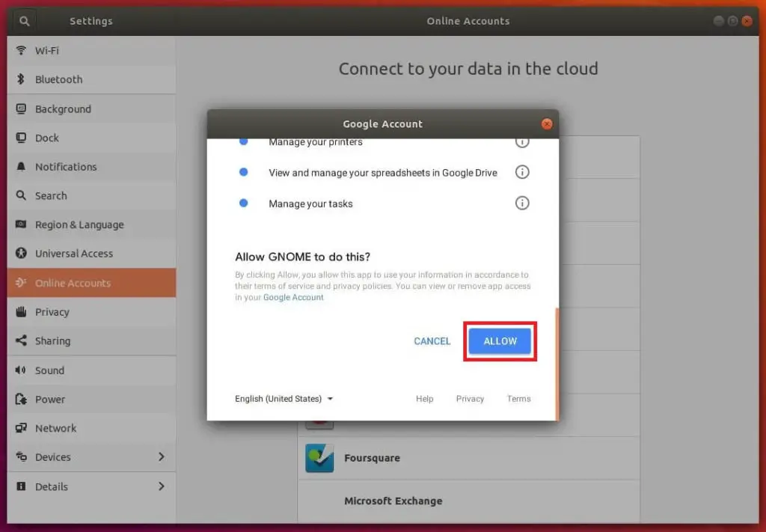The width and height of the screenshot is (766, 532).
Task: Show info for Manage your tasks
Action: (521, 203)
